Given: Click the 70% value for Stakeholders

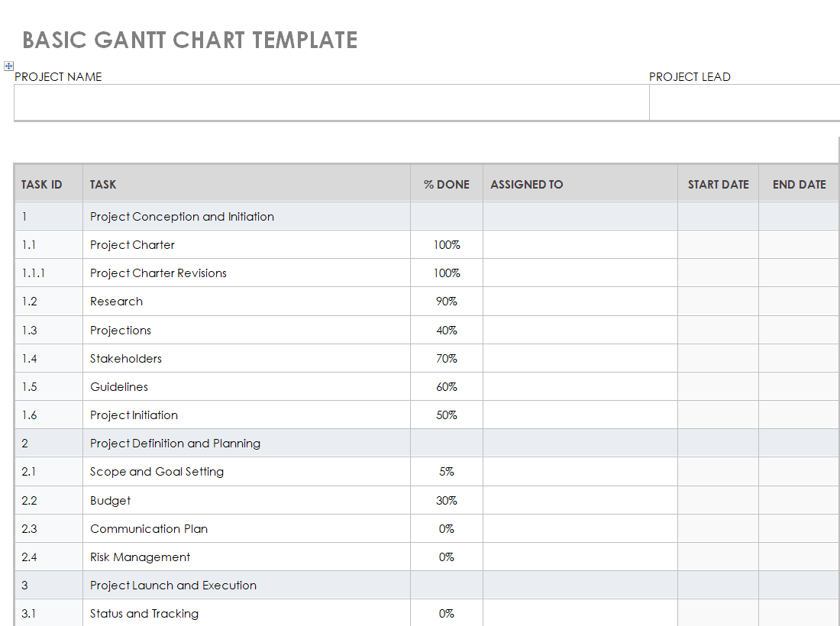Looking at the screenshot, I should pos(446,359).
